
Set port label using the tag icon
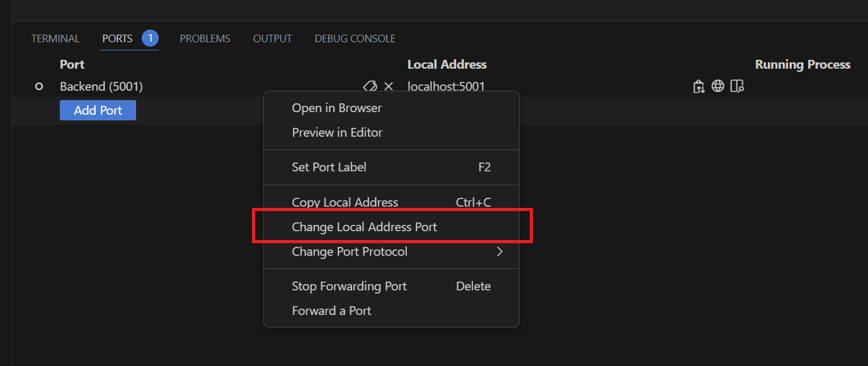(x=370, y=86)
